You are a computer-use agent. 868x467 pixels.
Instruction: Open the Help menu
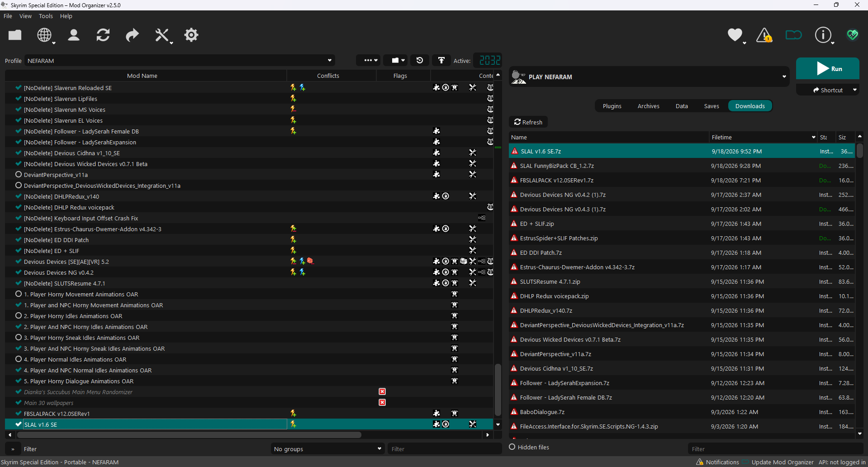pyautogui.click(x=66, y=16)
